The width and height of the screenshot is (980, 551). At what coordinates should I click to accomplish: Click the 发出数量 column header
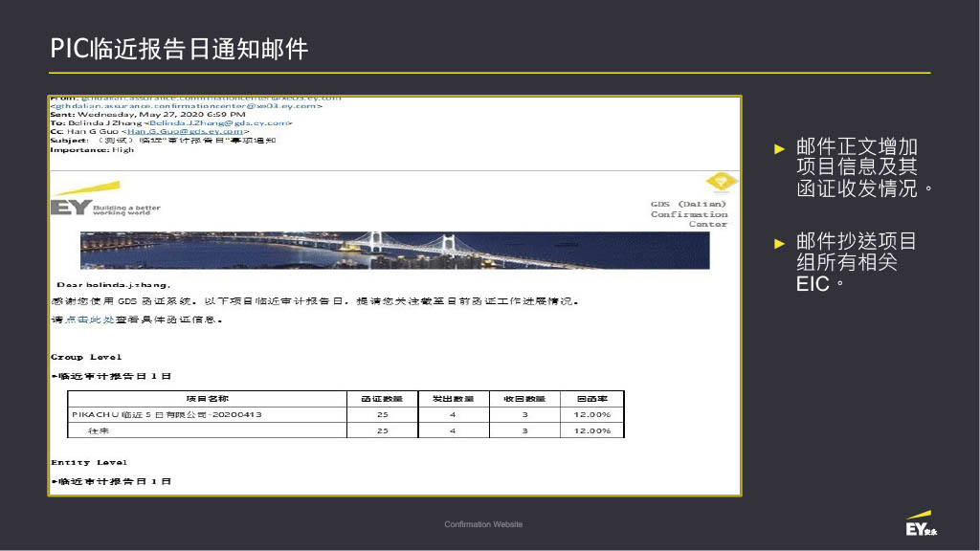(x=453, y=398)
